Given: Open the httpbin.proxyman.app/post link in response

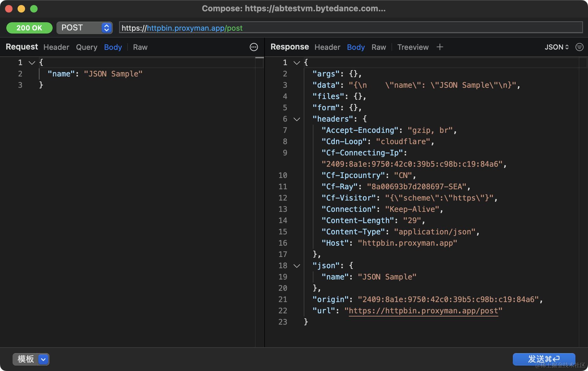Looking at the screenshot, I should [x=423, y=311].
